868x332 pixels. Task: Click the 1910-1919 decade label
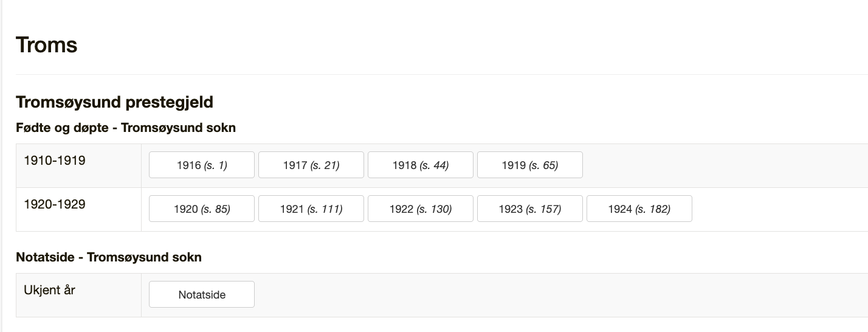tap(55, 161)
